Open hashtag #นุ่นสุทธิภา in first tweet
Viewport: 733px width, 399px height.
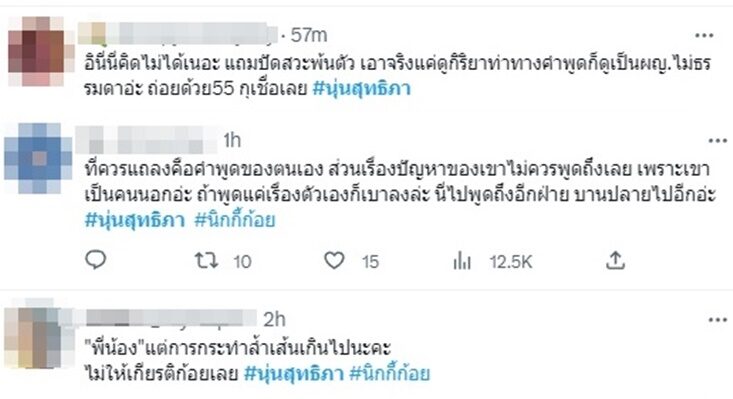pos(361,88)
